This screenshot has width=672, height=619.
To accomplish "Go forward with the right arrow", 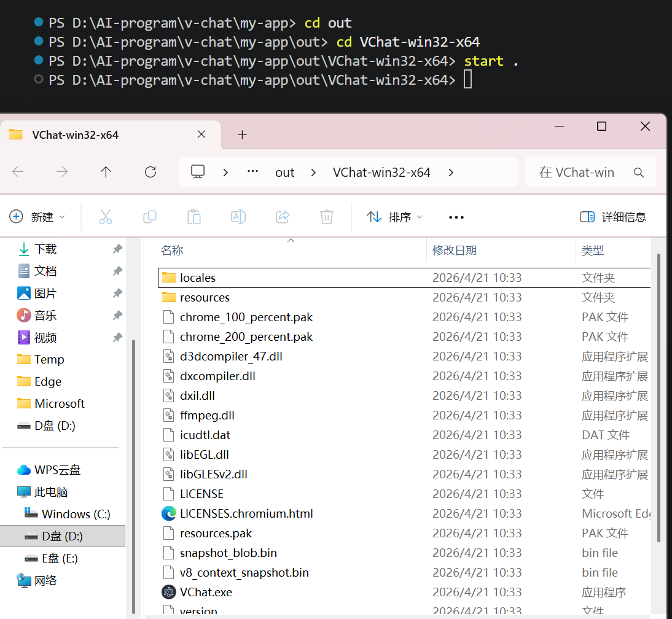I will point(62,172).
